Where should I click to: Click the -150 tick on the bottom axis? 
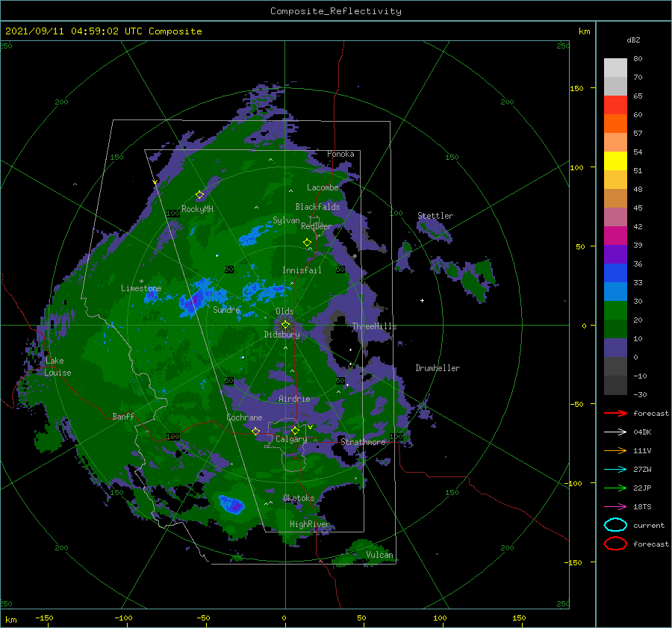coord(44,618)
